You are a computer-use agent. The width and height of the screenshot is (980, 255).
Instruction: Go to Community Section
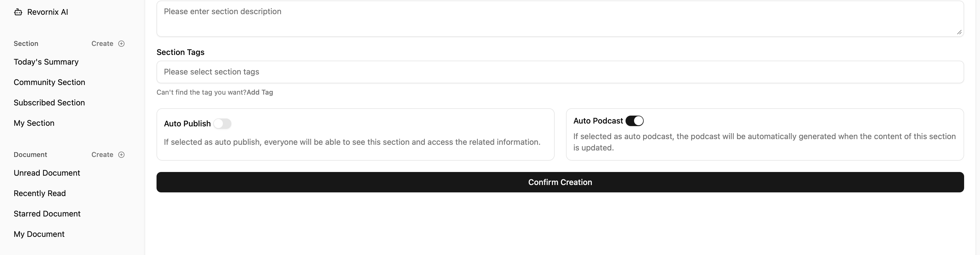tap(49, 82)
